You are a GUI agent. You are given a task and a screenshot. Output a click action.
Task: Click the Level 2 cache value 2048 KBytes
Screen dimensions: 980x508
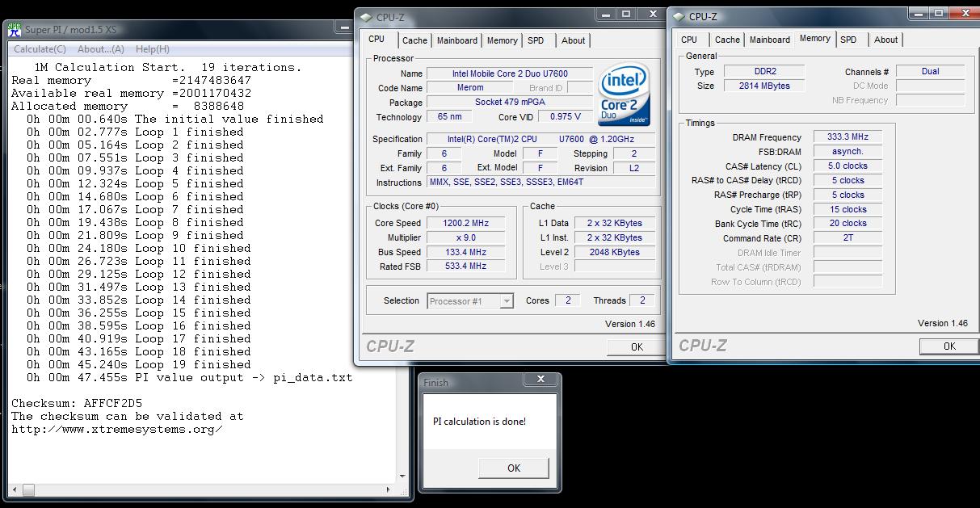click(614, 252)
